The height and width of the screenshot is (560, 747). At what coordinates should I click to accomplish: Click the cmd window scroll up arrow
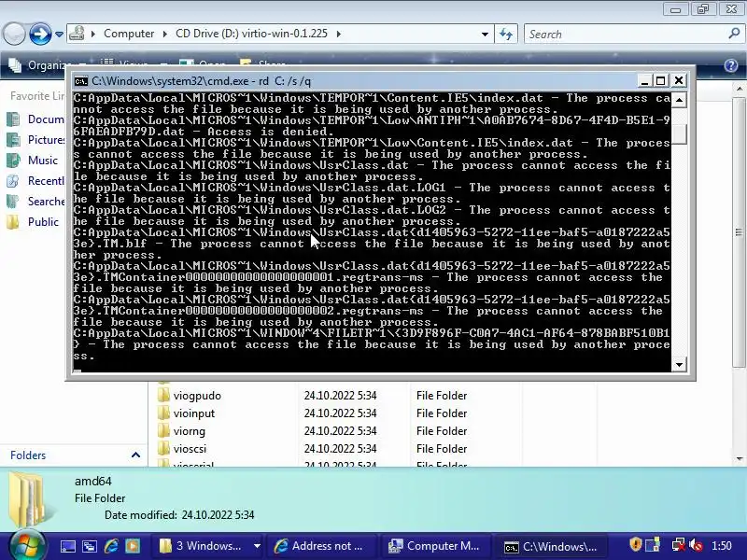click(x=679, y=100)
